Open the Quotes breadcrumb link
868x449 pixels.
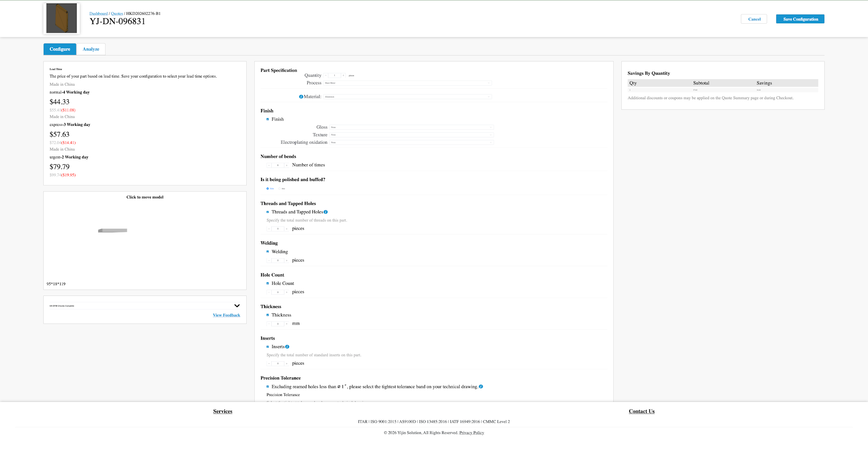pos(117,13)
